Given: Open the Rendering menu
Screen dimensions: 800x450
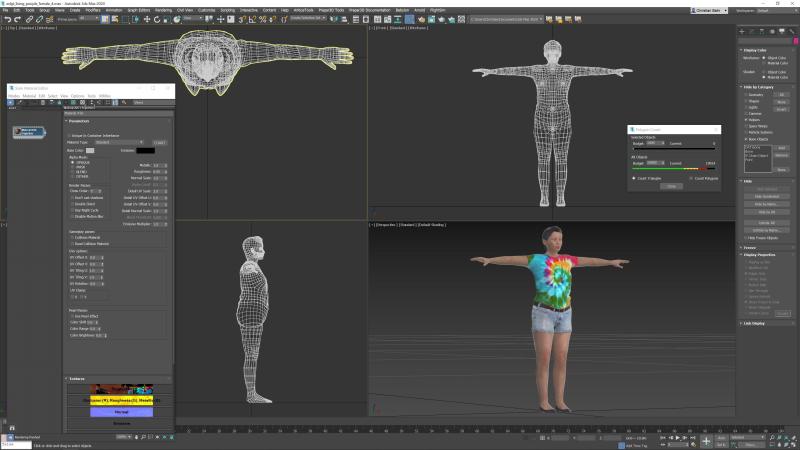Looking at the screenshot, I should click(163, 10).
